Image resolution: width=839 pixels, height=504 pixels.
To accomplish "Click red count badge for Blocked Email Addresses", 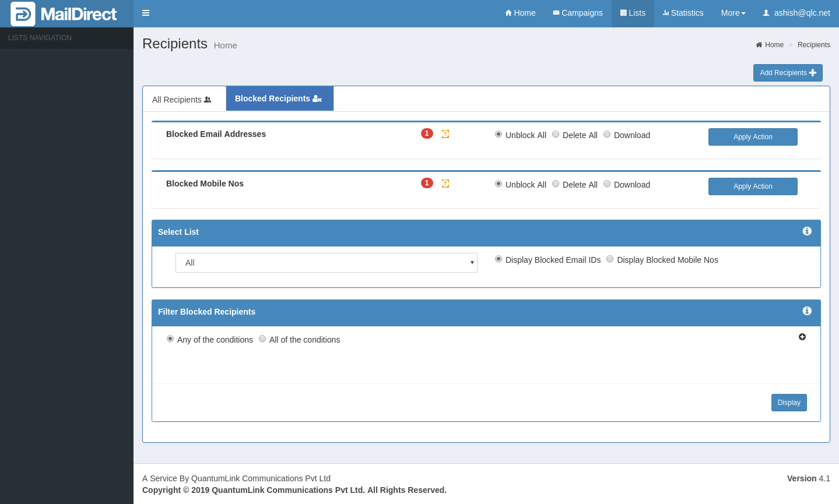I will (x=427, y=133).
